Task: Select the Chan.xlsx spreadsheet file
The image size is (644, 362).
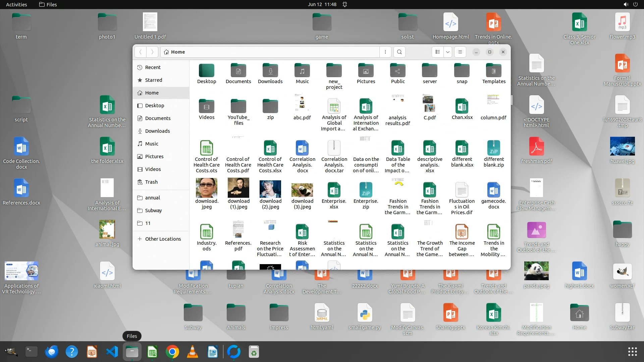Action: coord(462,107)
